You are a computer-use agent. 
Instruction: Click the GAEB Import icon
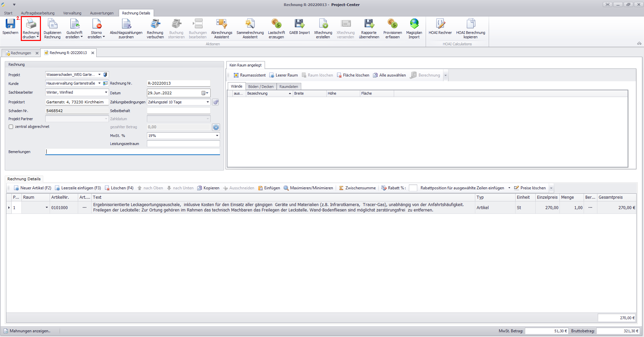[x=299, y=24]
